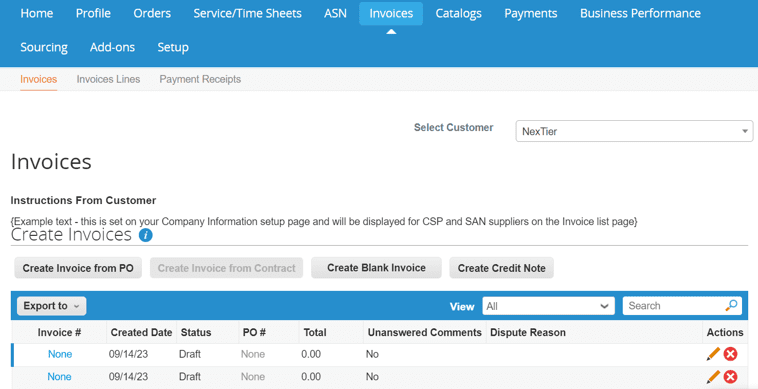Switch to the Payment Receipts tab
The image size is (758, 389).
(200, 79)
